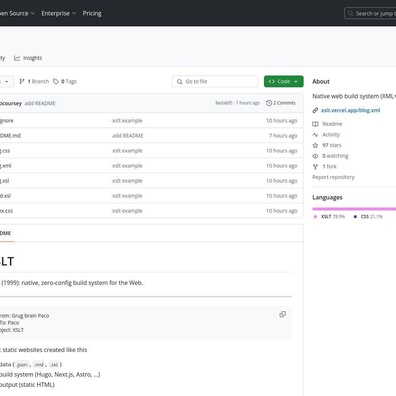Click the star icon beside 97 stars
The width and height of the screenshot is (396, 396).
click(x=315, y=145)
